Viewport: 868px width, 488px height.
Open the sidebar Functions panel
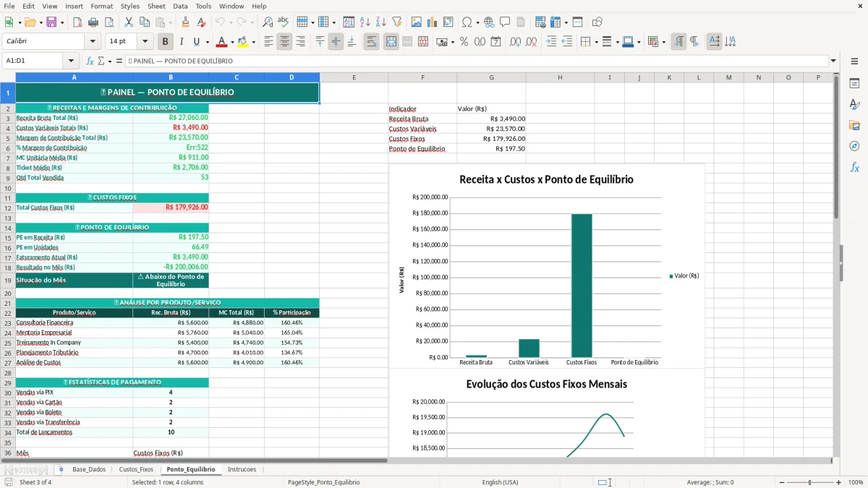click(x=854, y=167)
